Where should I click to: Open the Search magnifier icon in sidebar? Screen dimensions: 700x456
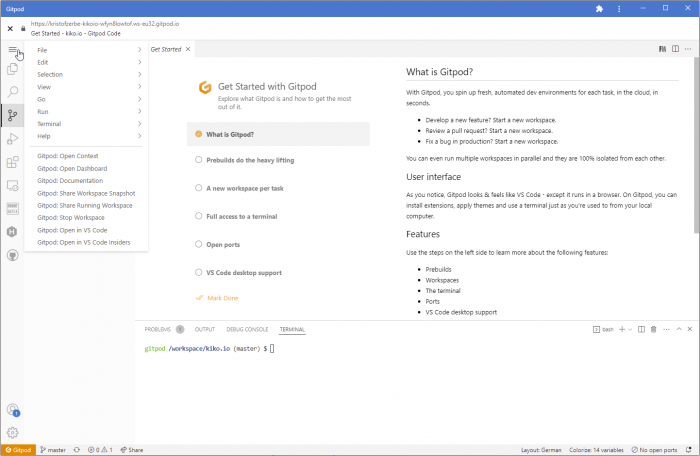click(x=12, y=92)
